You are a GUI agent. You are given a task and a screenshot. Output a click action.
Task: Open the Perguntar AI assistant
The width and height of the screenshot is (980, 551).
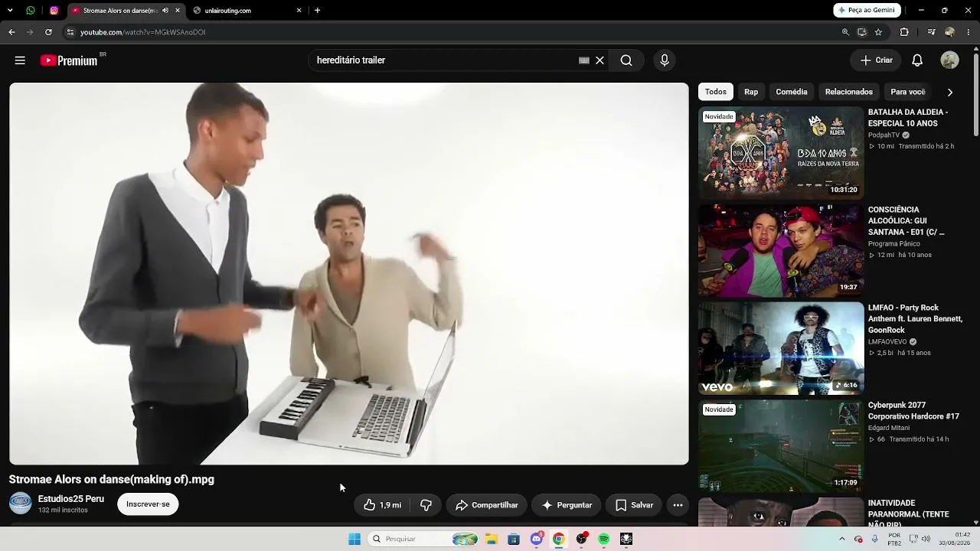567,505
